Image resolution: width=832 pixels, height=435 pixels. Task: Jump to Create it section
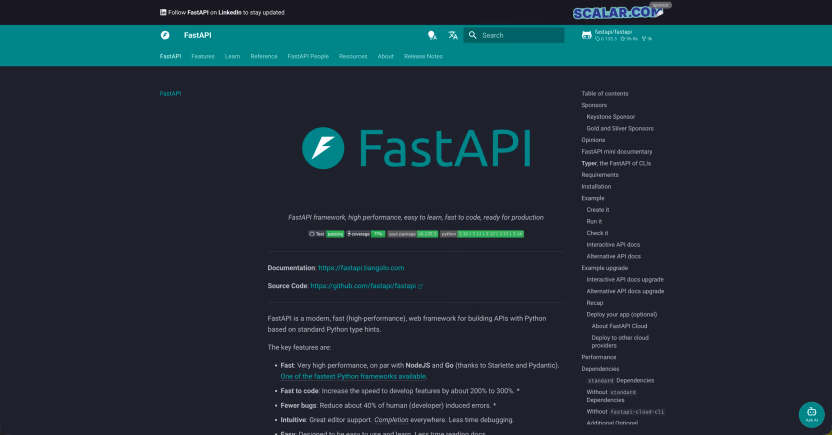[x=597, y=210]
